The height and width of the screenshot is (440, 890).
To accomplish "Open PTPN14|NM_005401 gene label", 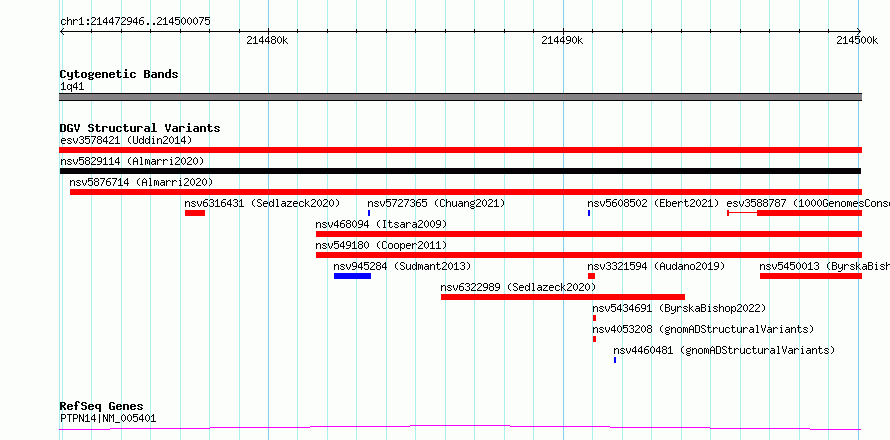I will click(x=108, y=419).
